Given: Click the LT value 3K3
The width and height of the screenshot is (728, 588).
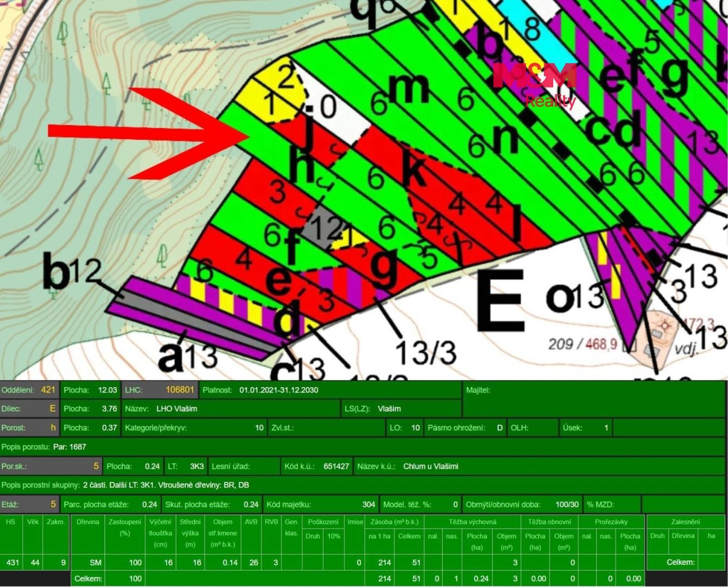Looking at the screenshot, I should [197, 466].
